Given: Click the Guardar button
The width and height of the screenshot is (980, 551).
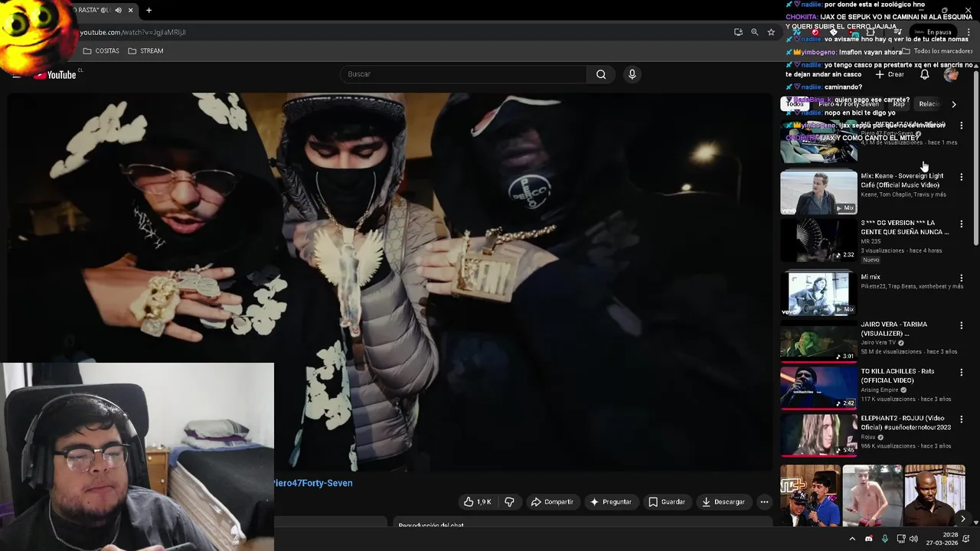Looking at the screenshot, I should tap(666, 502).
